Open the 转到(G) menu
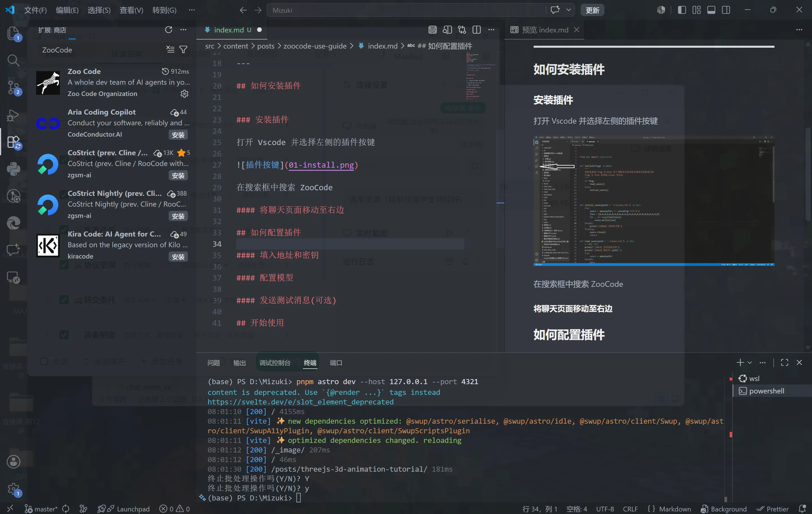The image size is (812, 514). [x=164, y=10]
